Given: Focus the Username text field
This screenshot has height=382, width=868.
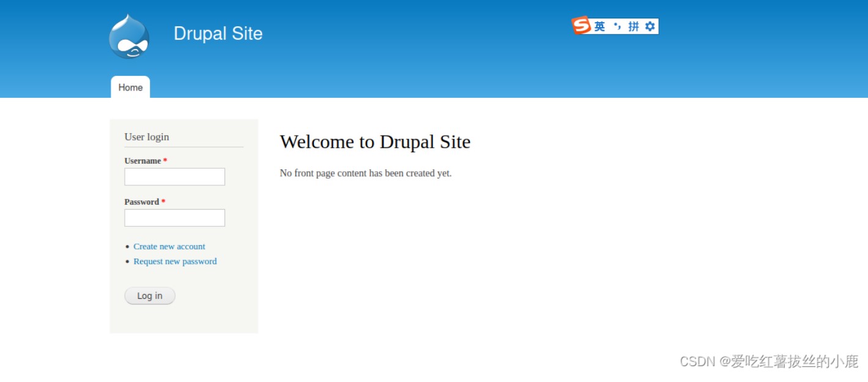Looking at the screenshot, I should 174,177.
